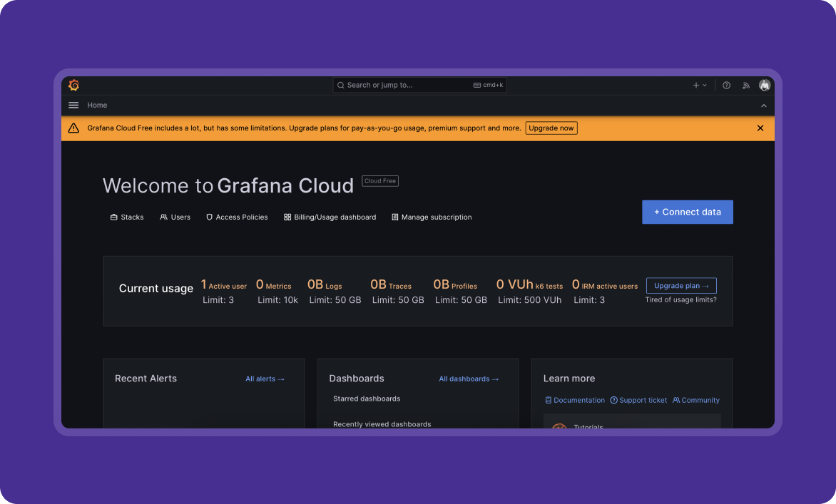
Task: Open the news feed icon
Action: 746,86
